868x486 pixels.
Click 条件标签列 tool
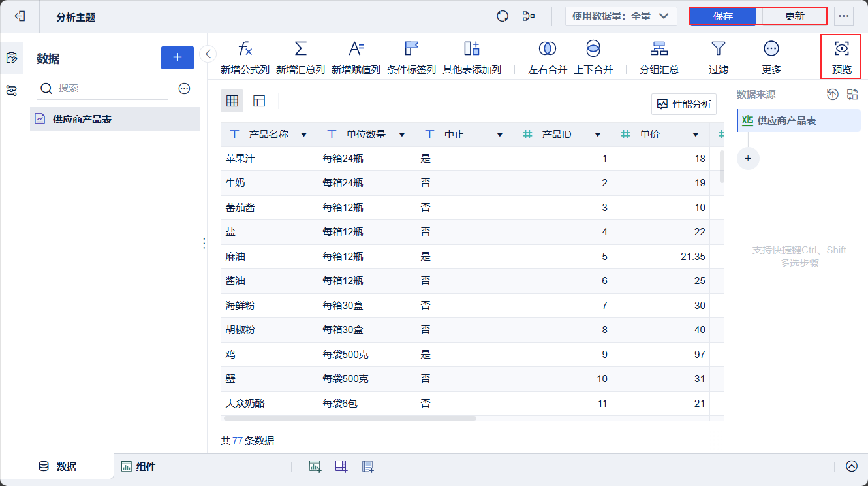pos(411,57)
